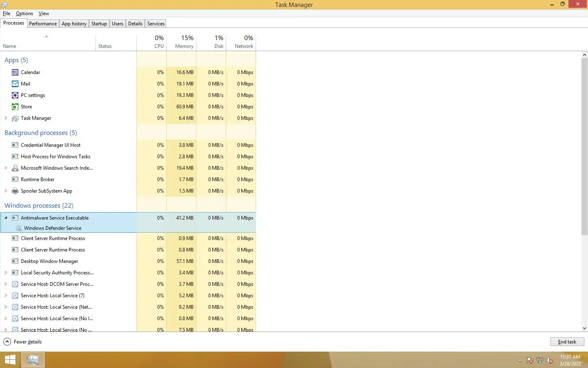Viewport: 588px width, 368px height.
Task: Sort by the Status column header
Action: (x=116, y=42)
